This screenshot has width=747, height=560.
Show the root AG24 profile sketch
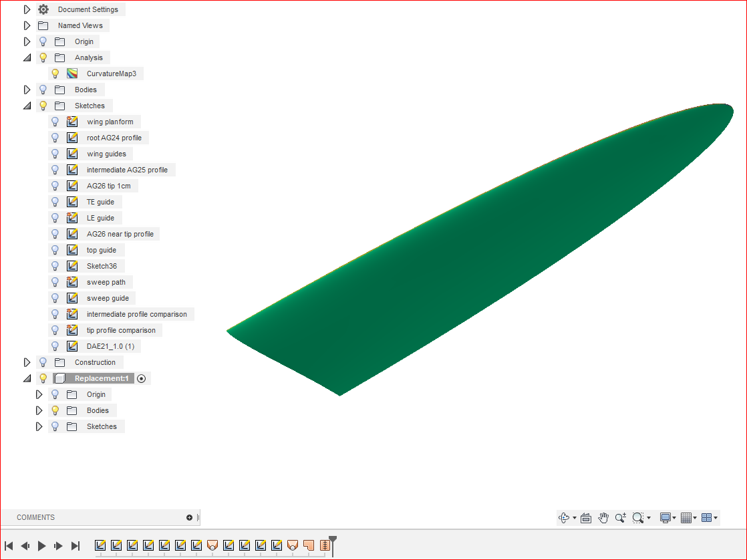pyautogui.click(x=55, y=138)
